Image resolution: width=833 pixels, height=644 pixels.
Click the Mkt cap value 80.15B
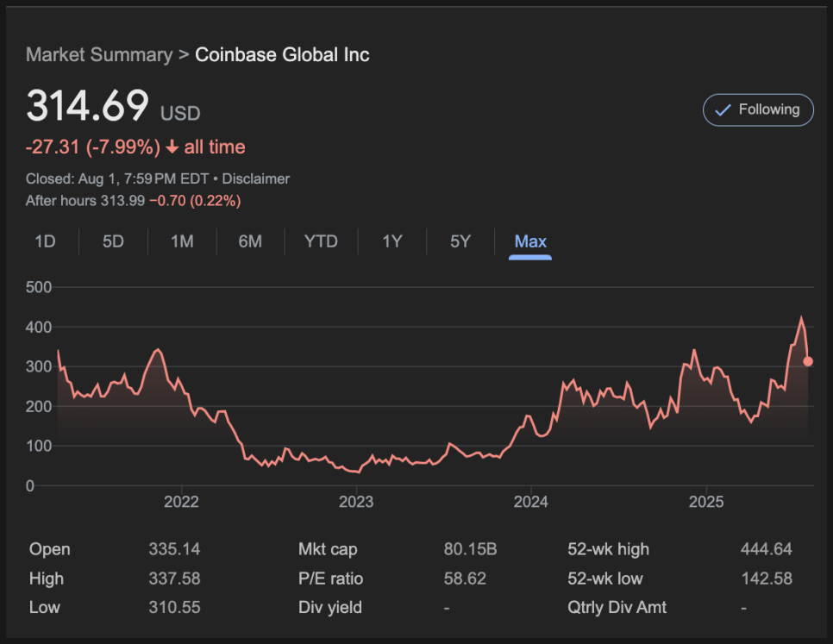[470, 549]
